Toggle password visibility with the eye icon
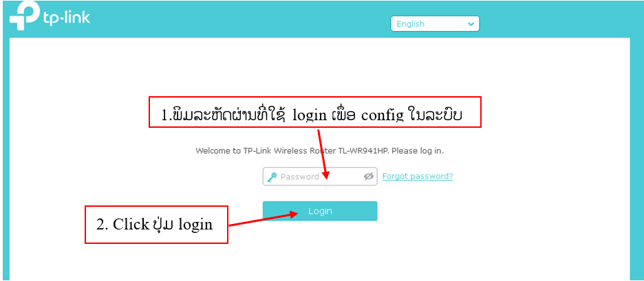644x281 pixels. 368,177
